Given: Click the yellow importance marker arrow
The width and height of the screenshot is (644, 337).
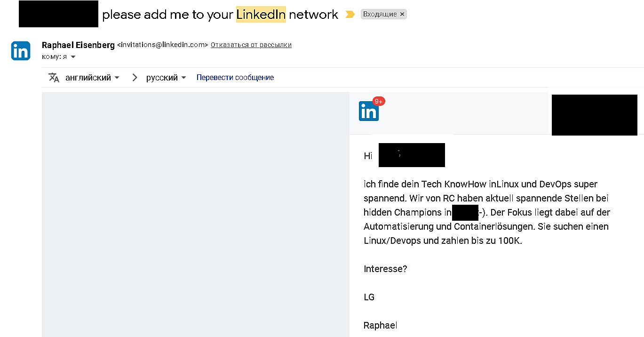Looking at the screenshot, I should coord(350,15).
